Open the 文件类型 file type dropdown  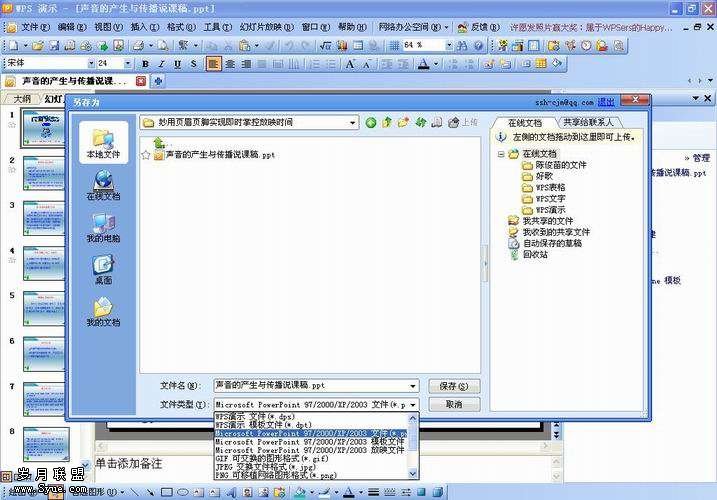(x=412, y=405)
